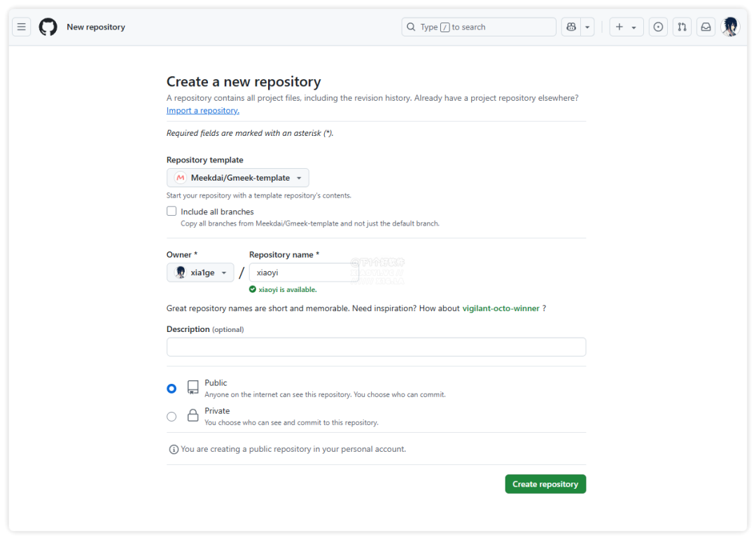Follow the Import a repository link
This screenshot has height=540, width=756.
(203, 111)
